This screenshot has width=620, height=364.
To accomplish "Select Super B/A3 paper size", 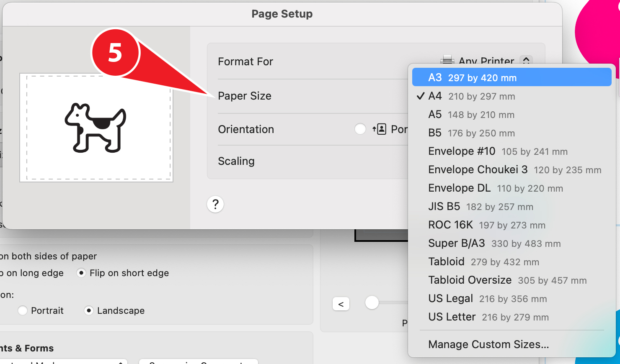I will coord(511,244).
